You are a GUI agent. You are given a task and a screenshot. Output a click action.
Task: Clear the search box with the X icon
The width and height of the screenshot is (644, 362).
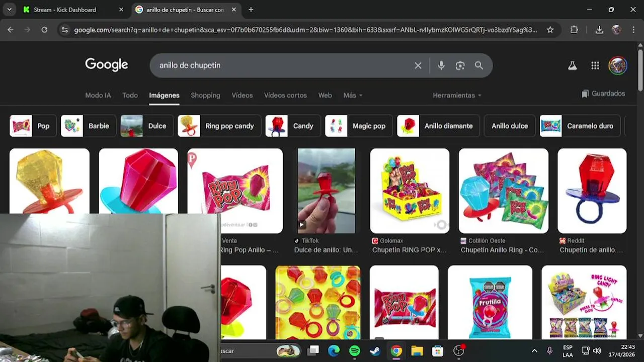[x=418, y=65]
